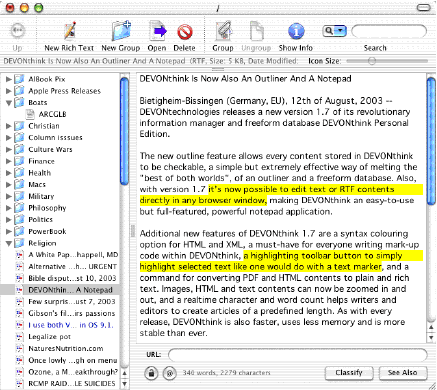Viewport: 437px width, 390px height.
Task: Expand the Health group
Action: pos(9,173)
